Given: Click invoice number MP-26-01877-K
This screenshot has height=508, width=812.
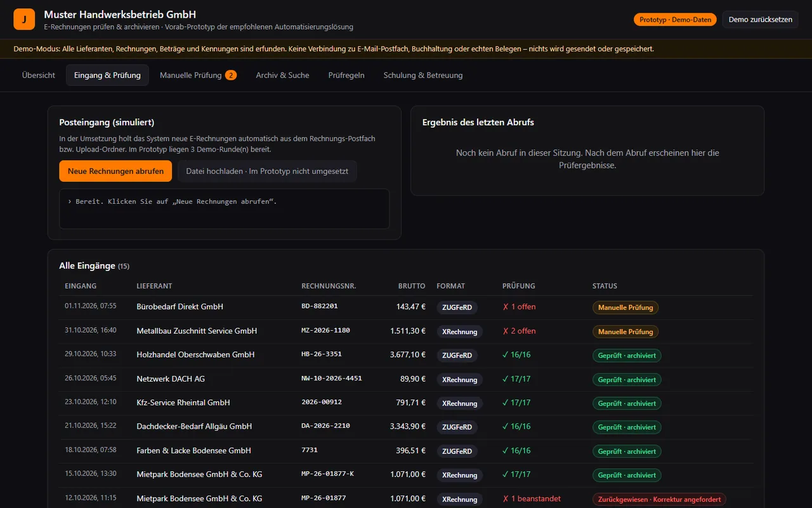Looking at the screenshot, I should tap(327, 474).
